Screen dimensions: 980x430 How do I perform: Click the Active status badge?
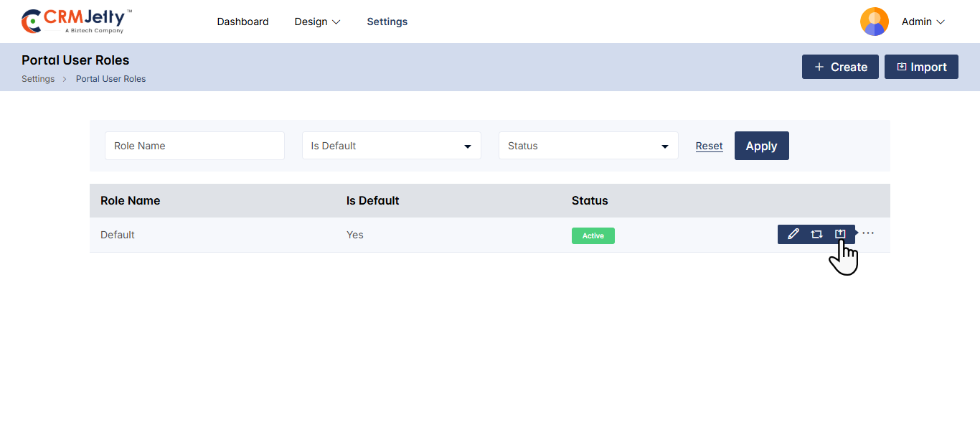593,235
